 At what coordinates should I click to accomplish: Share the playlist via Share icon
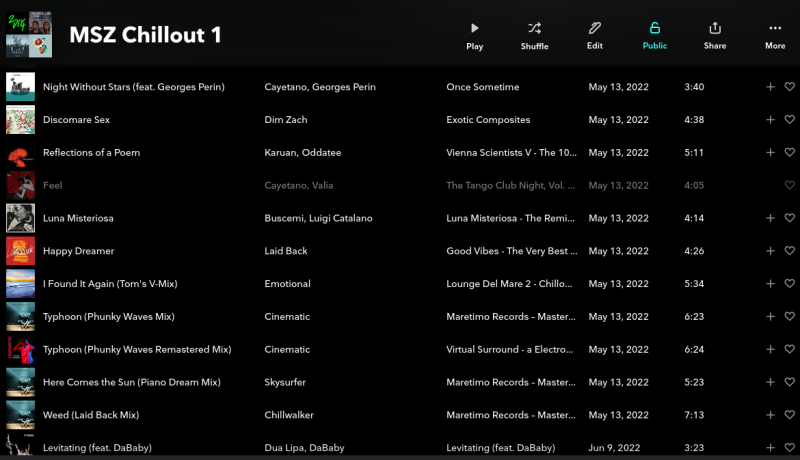[715, 36]
